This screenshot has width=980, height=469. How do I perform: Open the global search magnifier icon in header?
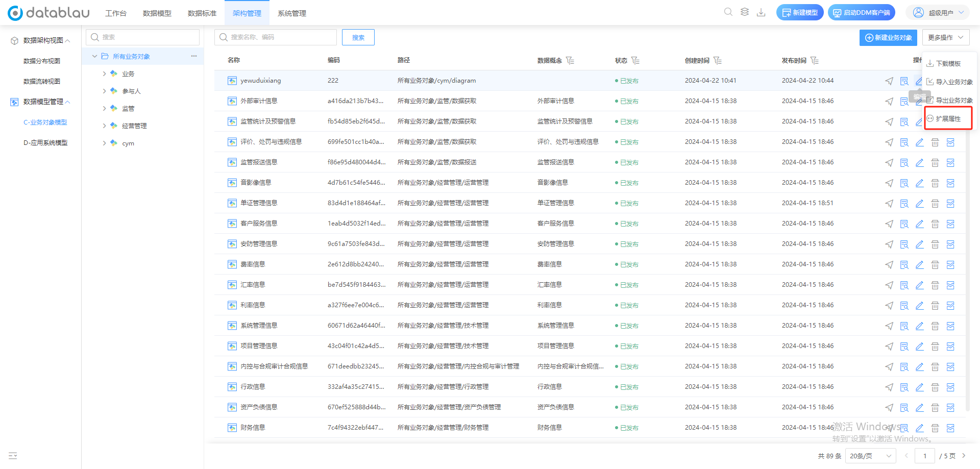728,12
